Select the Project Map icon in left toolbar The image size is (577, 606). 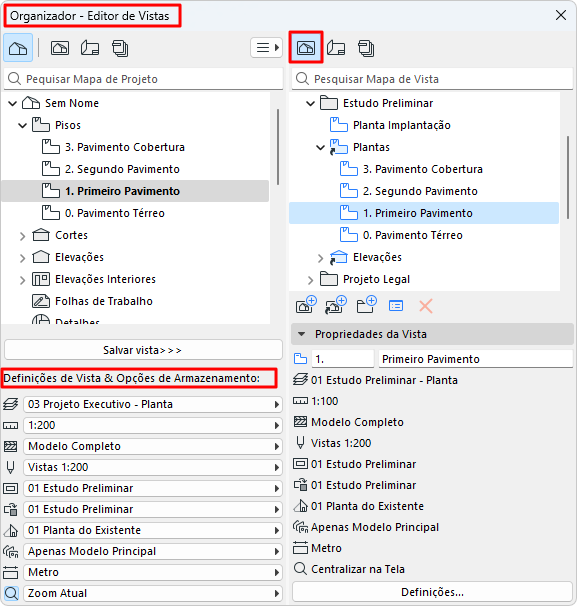[18, 48]
